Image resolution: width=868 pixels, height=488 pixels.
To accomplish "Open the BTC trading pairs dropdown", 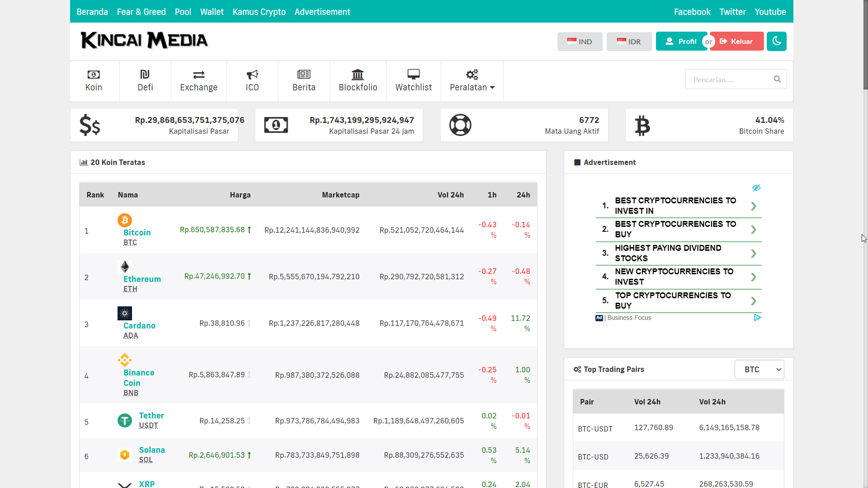I will pos(759,370).
